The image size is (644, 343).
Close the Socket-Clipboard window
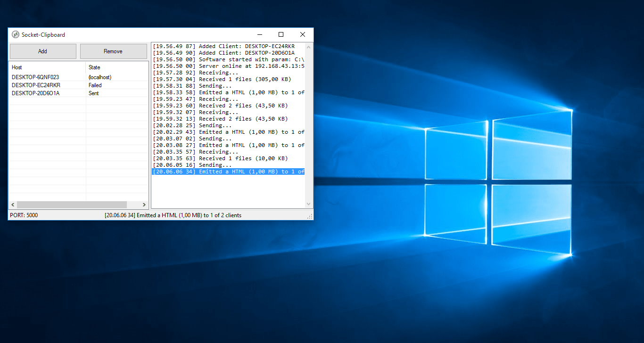tap(303, 34)
